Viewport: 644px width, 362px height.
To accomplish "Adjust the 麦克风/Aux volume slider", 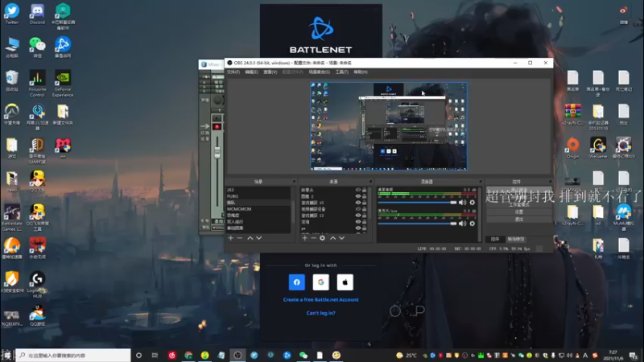I will click(417, 224).
